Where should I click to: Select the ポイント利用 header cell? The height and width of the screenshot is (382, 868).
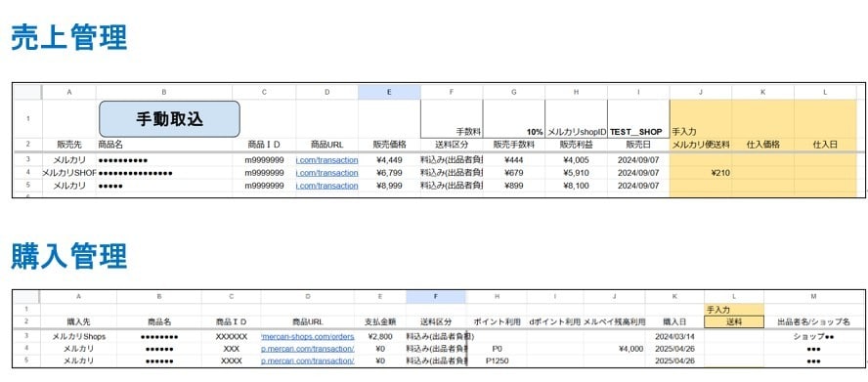tap(498, 321)
